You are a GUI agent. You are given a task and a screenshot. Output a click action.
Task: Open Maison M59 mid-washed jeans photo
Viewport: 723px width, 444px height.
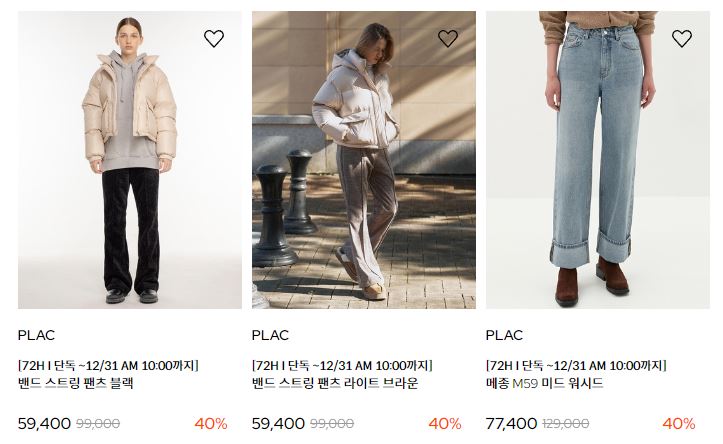[598, 160]
